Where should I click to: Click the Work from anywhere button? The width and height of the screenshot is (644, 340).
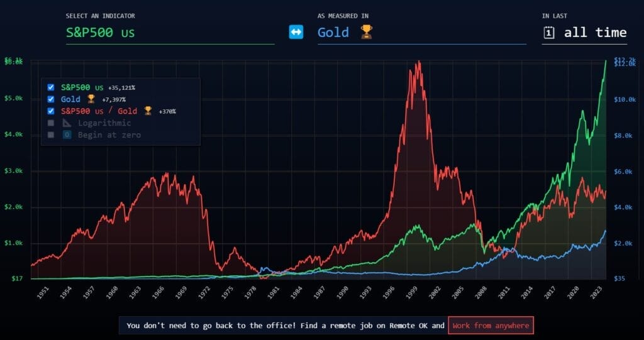[x=491, y=326]
